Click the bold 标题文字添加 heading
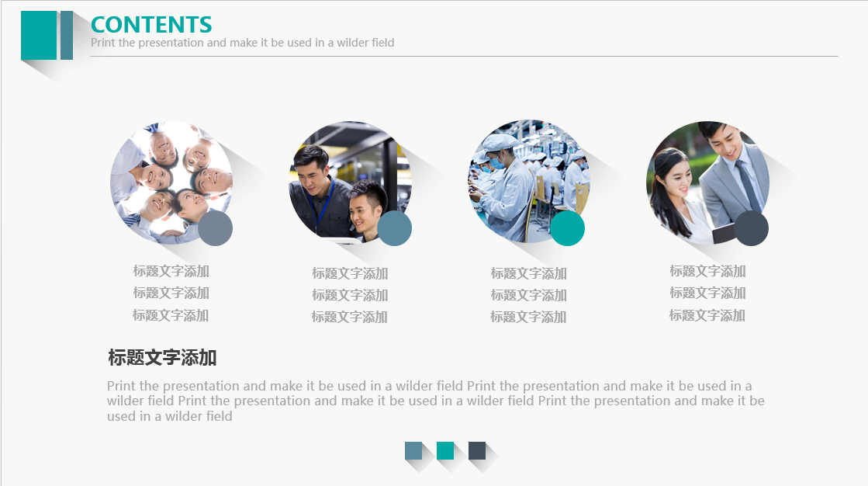The height and width of the screenshot is (486, 868). [162, 357]
